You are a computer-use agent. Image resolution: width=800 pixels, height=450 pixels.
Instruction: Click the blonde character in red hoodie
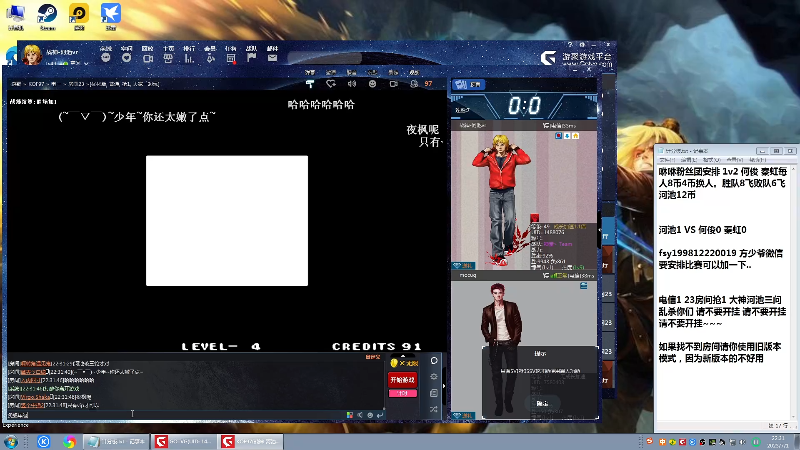(x=501, y=199)
